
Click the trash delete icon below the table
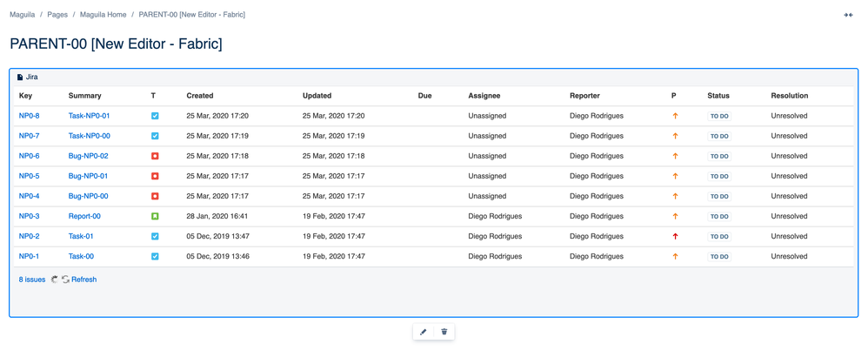click(444, 332)
